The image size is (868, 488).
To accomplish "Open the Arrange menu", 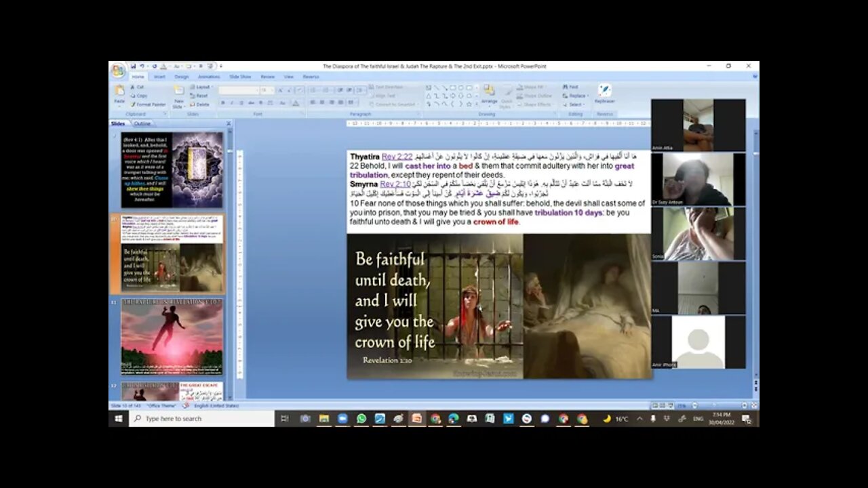I will tap(490, 95).
